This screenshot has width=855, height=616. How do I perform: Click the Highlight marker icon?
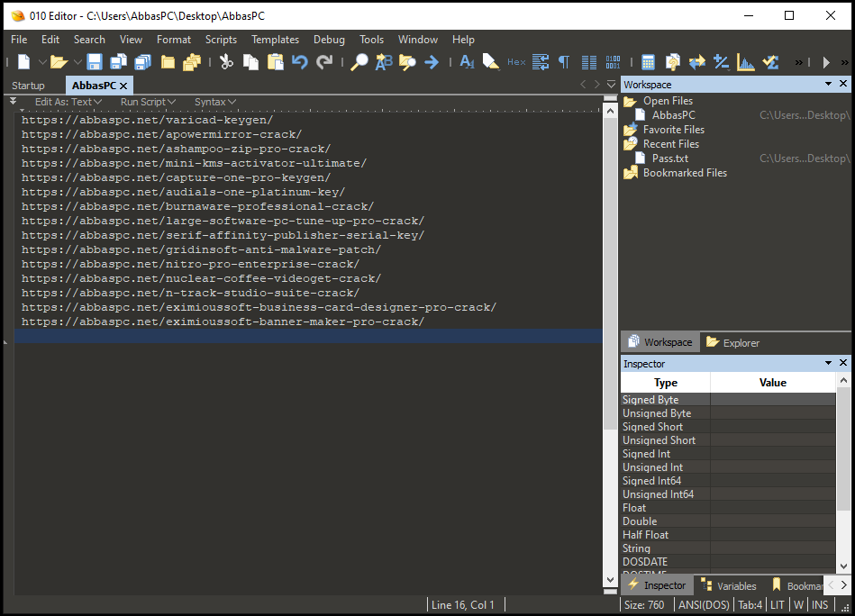(491, 62)
